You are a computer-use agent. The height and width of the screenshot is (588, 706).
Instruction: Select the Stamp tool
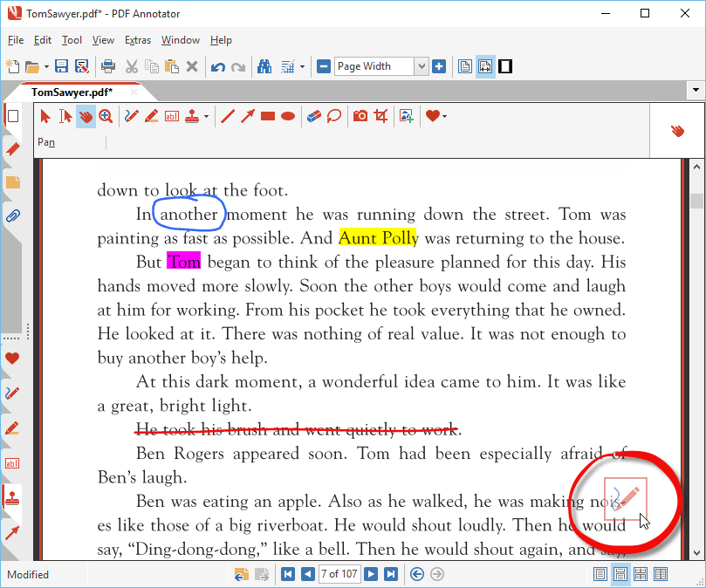tap(192, 117)
